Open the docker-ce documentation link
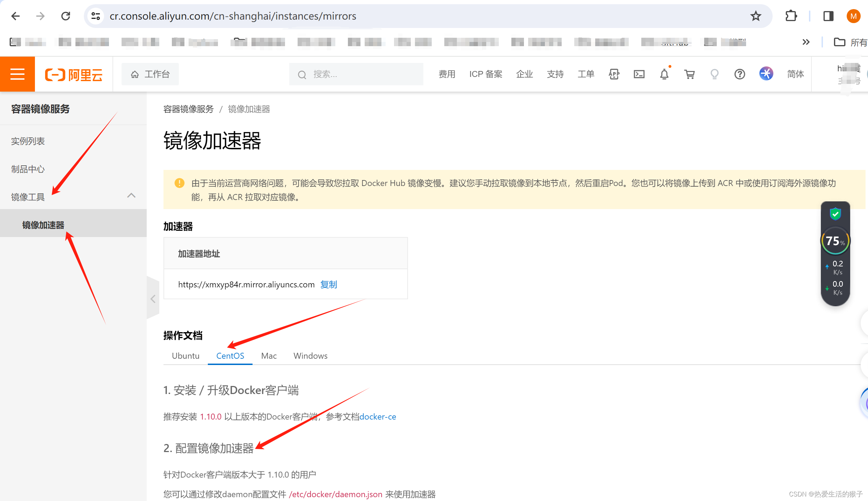 (378, 416)
